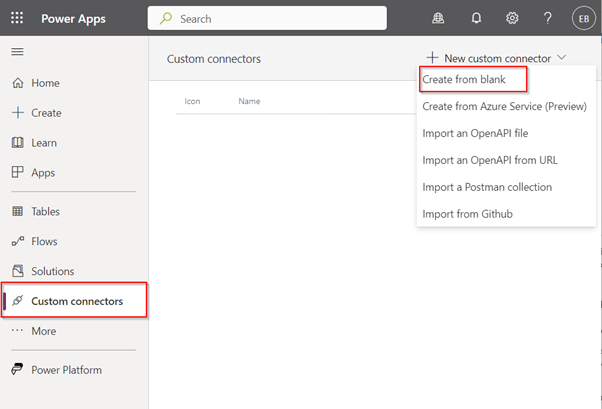Click the Power Apps title
The image size is (602, 409).
point(73,19)
